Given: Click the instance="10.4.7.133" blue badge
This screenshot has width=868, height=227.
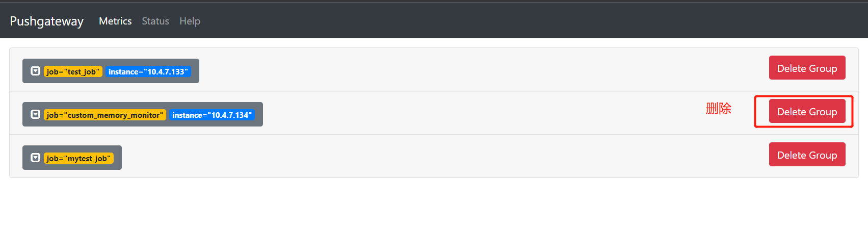Looking at the screenshot, I should (x=148, y=71).
